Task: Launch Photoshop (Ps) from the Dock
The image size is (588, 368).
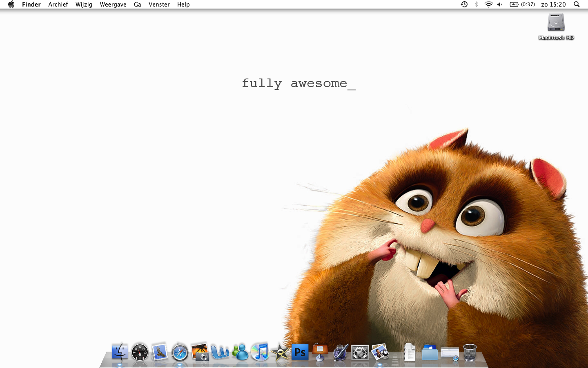Action: click(300, 352)
